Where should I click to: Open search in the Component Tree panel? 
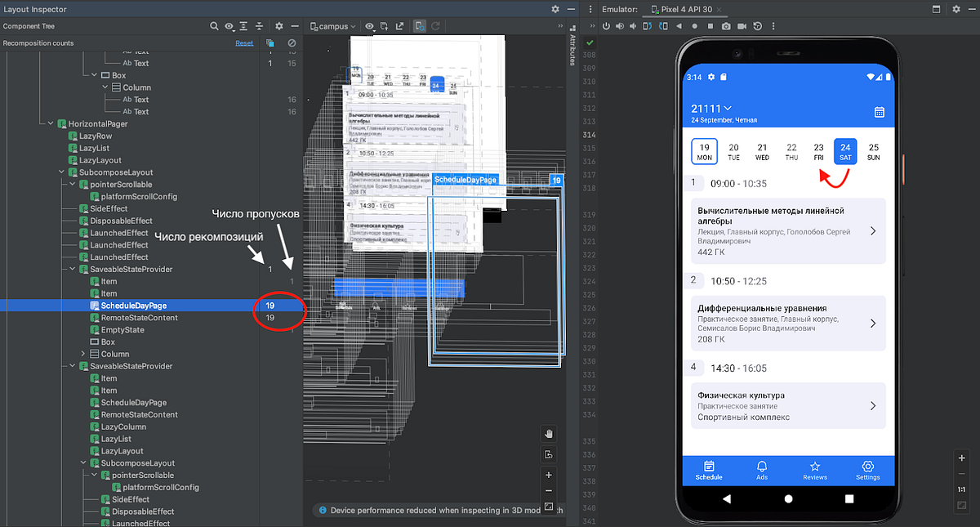(x=215, y=25)
